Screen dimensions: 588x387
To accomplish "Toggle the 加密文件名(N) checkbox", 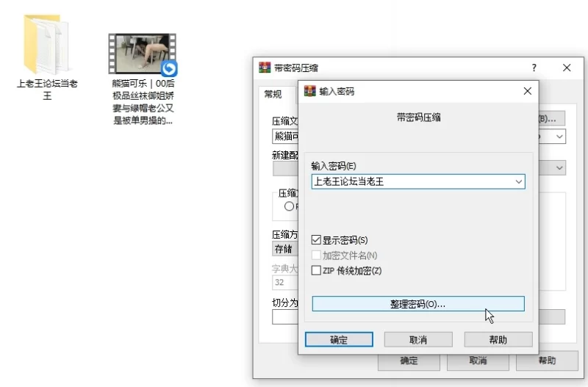I will point(316,255).
